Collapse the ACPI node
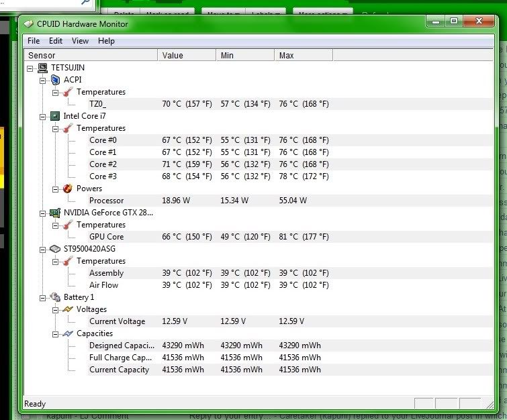507x420 pixels. 43,81
